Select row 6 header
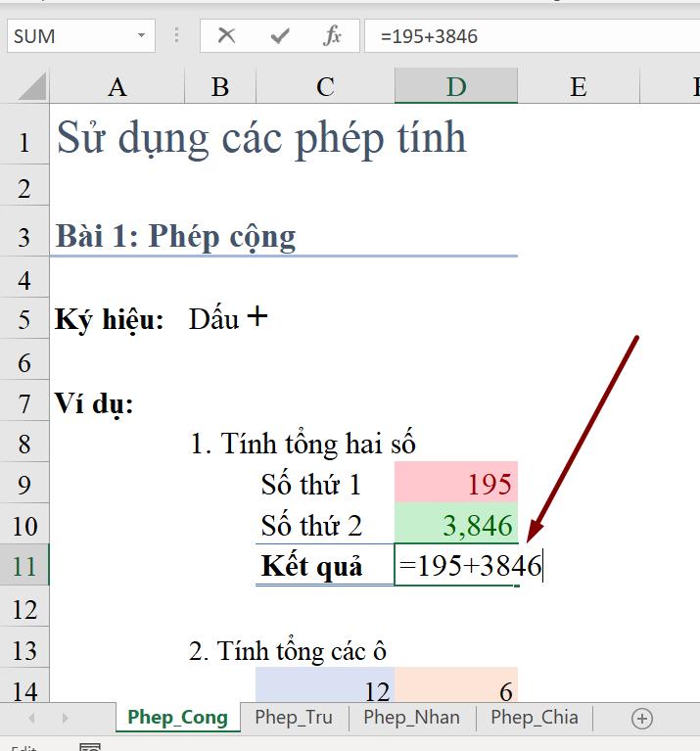 pyautogui.click(x=24, y=359)
